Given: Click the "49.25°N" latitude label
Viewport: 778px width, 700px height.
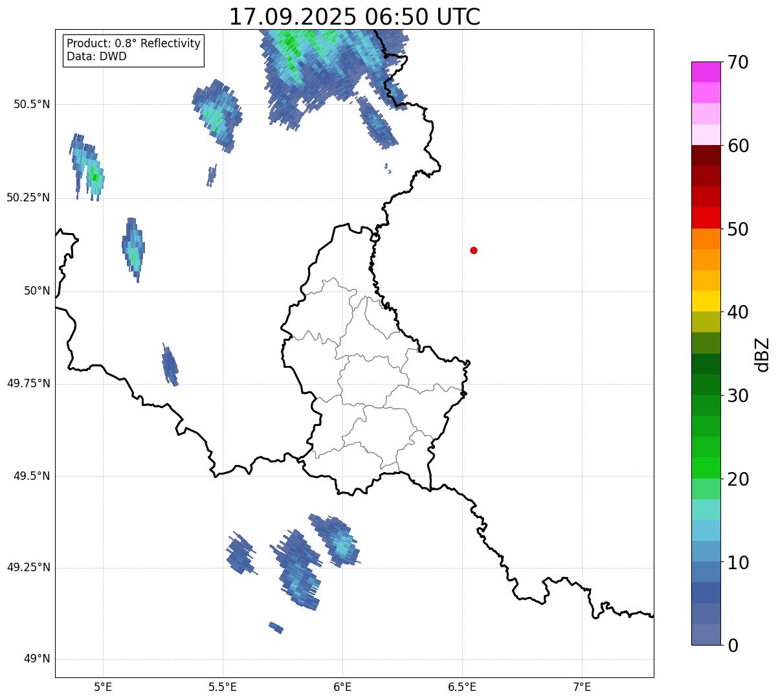Looking at the screenshot, I should [28, 567].
